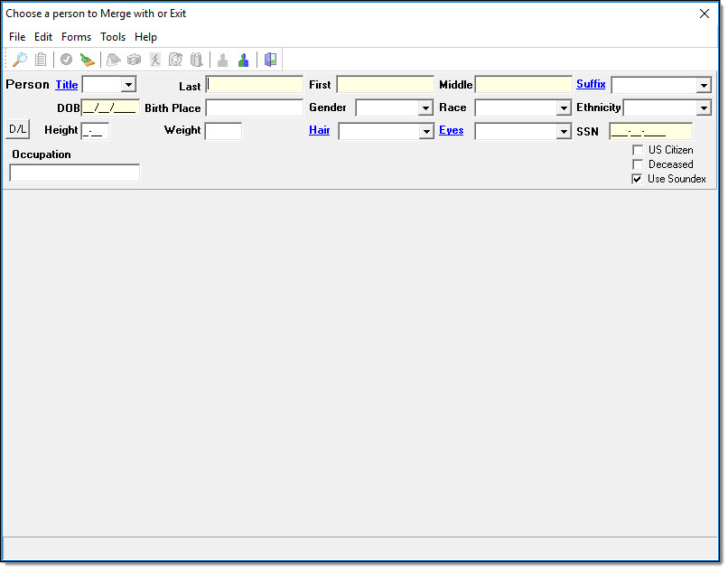The image size is (728, 570).
Task: Enable the US Citizen checkbox
Action: pyautogui.click(x=638, y=150)
